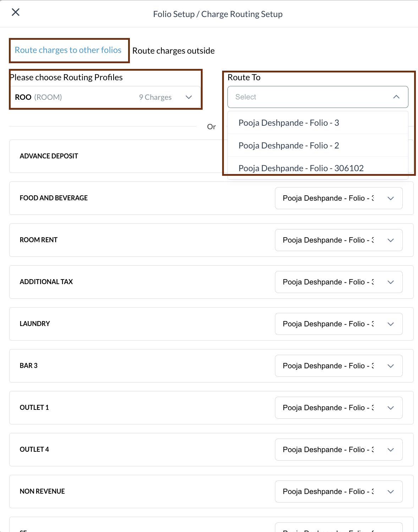Close the Charge Routing Setup dialog
The width and height of the screenshot is (418, 532).
16,12
